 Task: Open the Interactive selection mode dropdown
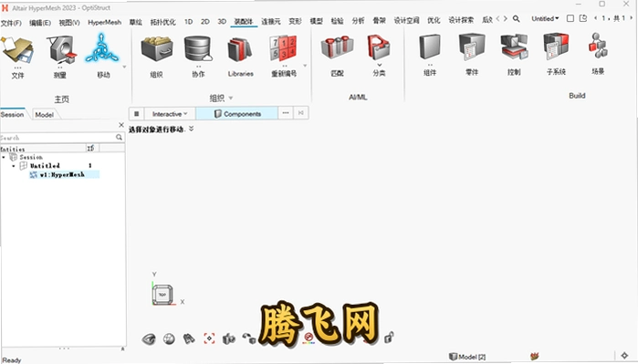(170, 114)
